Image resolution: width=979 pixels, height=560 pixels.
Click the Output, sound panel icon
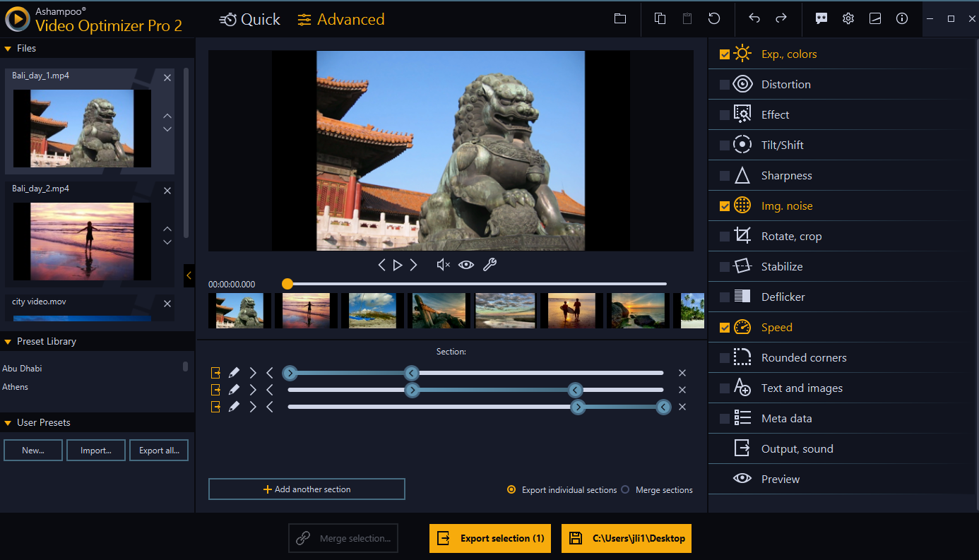[x=742, y=448]
